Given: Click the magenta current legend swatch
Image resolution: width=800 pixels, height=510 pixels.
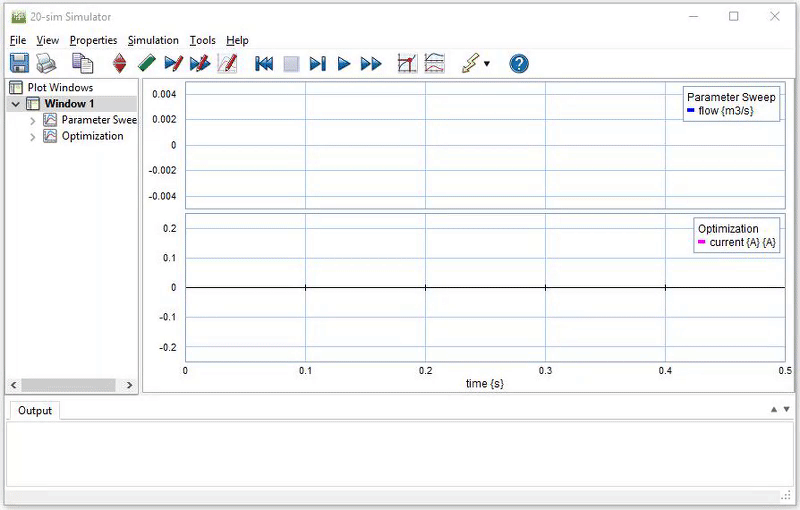Looking at the screenshot, I should click(x=701, y=243).
